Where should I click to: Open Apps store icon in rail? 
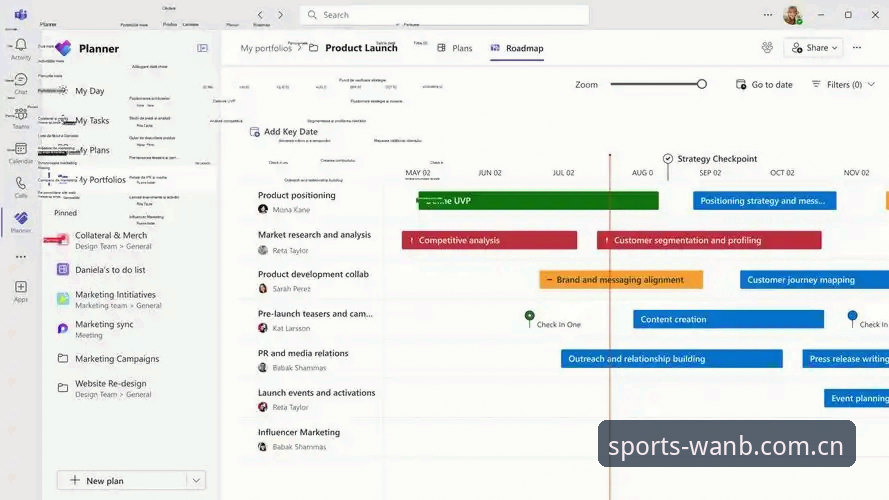pos(21,291)
